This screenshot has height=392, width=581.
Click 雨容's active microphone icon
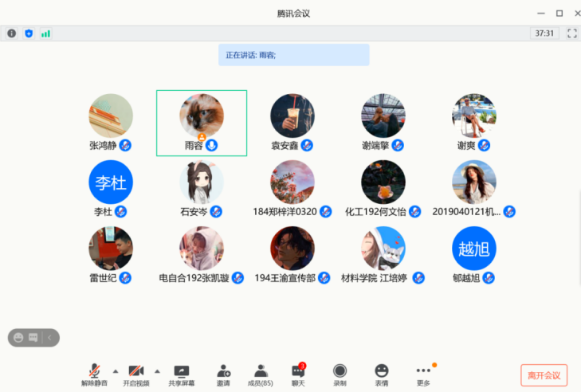[212, 146]
